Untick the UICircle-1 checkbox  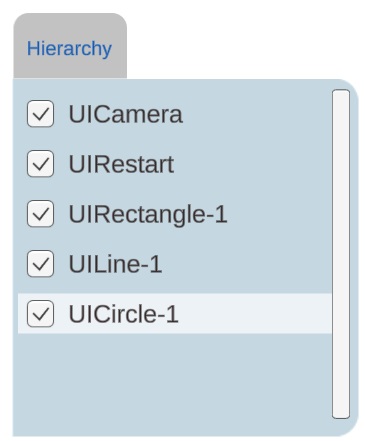point(40,314)
